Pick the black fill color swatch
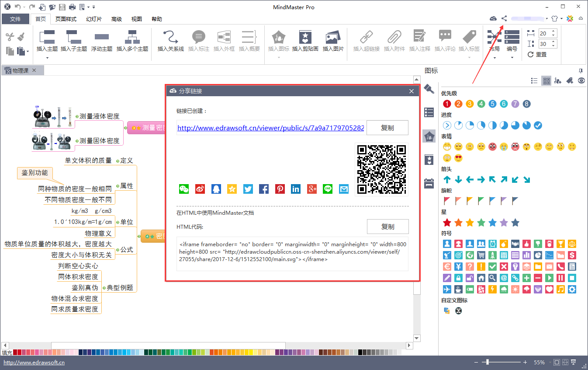Screen dimensions: 588x370 [360, 352]
